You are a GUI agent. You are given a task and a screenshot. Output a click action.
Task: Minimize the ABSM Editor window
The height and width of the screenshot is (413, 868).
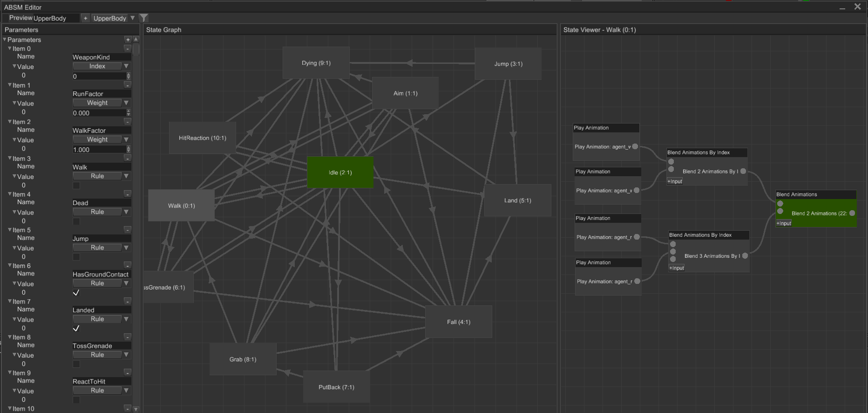click(x=842, y=7)
